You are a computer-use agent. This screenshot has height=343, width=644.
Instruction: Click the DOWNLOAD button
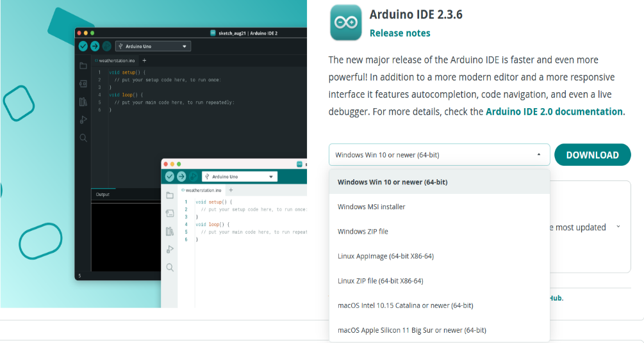coord(592,155)
